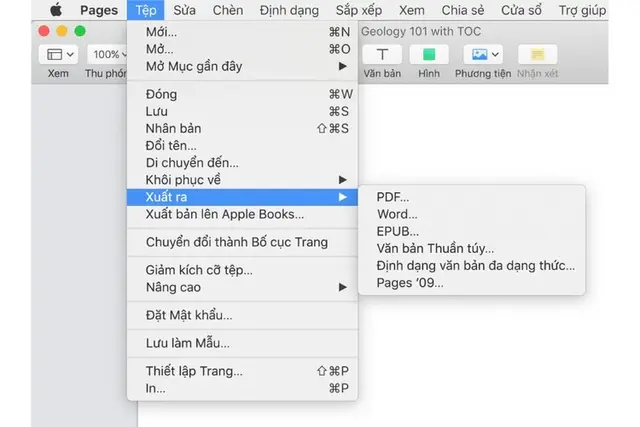The width and height of the screenshot is (640, 427).
Task: Choose Mở... to open a file
Action: [242, 49]
